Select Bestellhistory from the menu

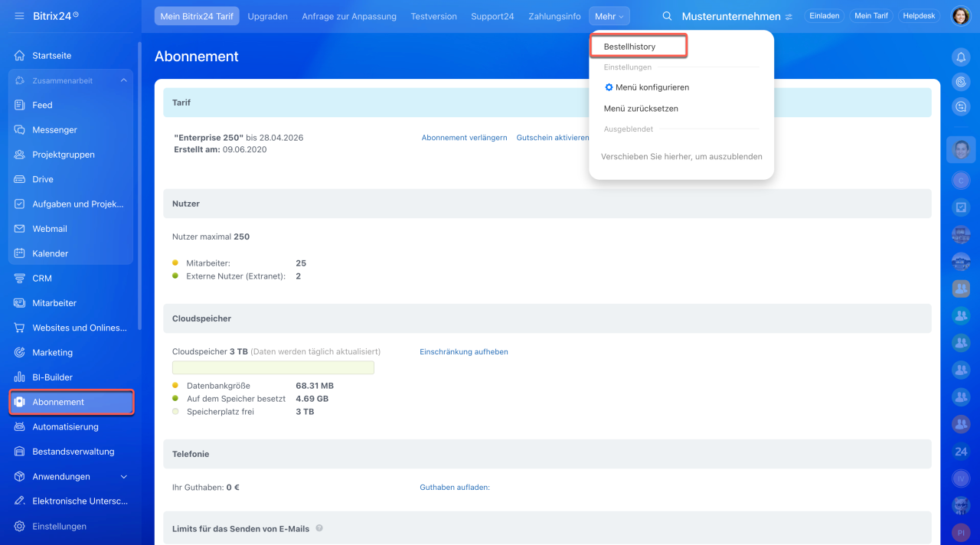[x=629, y=47]
